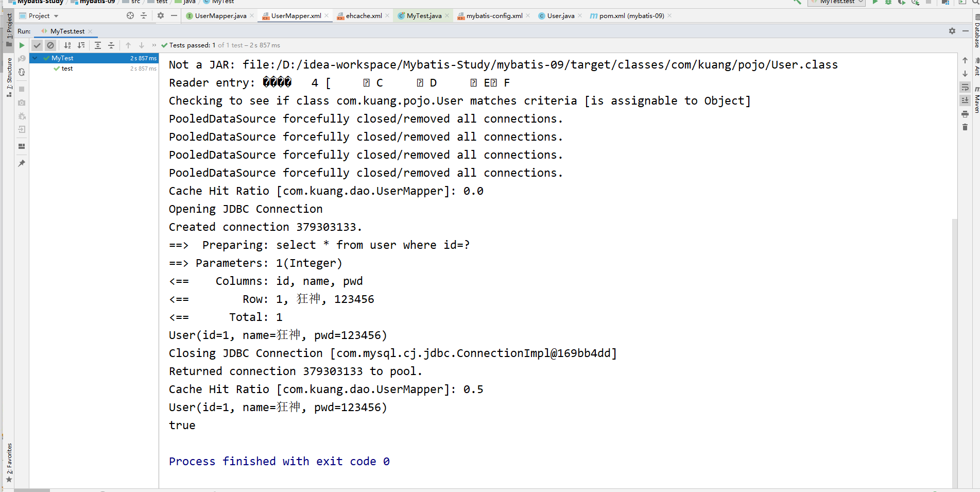The image size is (980, 492).
Task: Clear console with trash icon
Action: point(965,127)
